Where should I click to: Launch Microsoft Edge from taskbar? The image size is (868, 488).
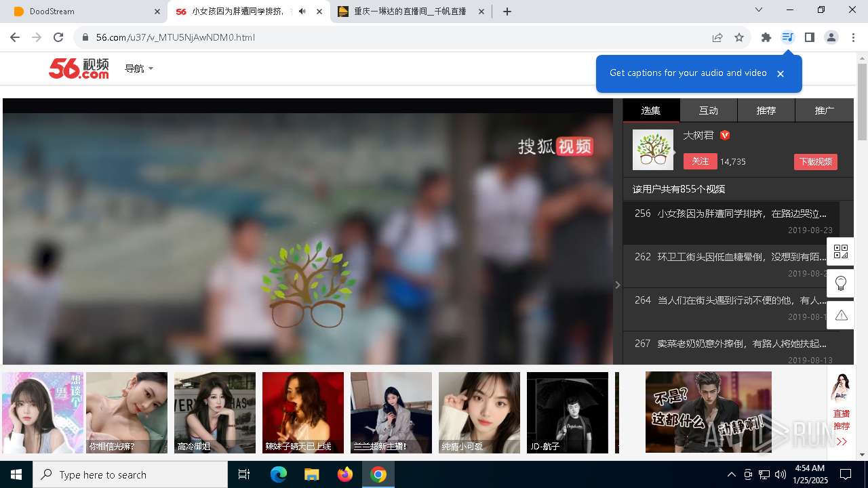(279, 474)
